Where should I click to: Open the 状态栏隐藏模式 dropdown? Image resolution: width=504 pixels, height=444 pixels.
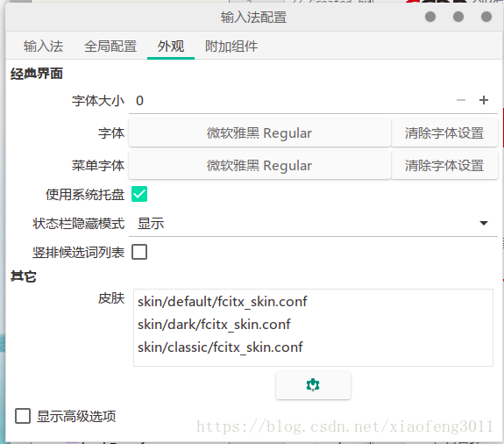coord(313,223)
